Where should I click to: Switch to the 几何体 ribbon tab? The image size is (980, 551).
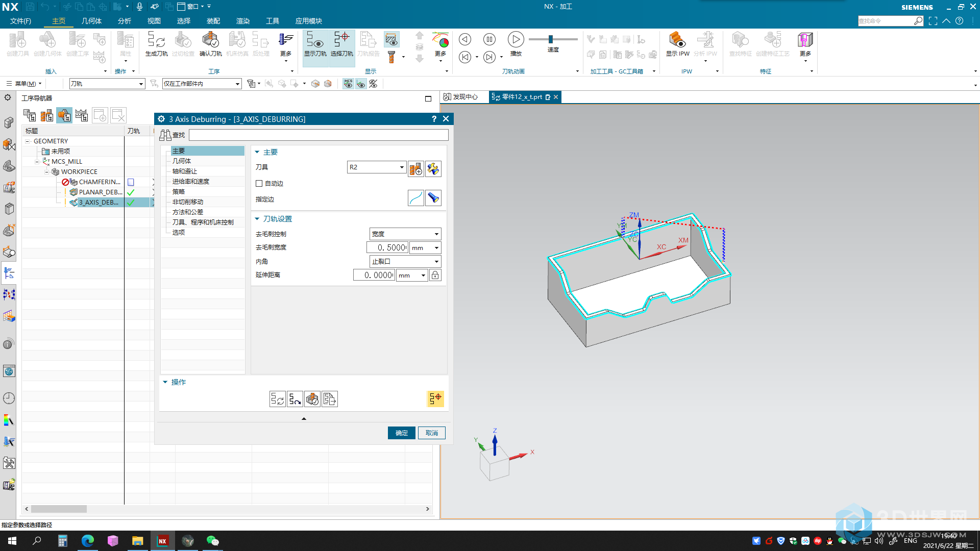coord(91,21)
